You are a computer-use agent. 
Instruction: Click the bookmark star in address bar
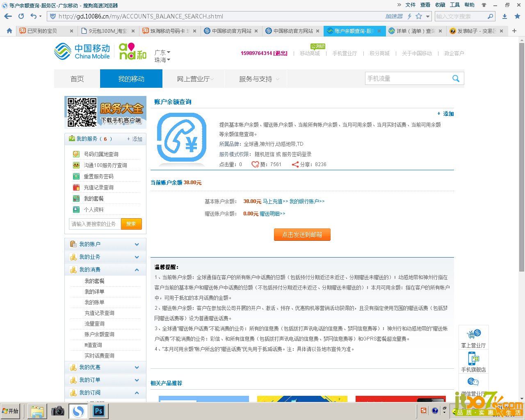(x=419, y=16)
